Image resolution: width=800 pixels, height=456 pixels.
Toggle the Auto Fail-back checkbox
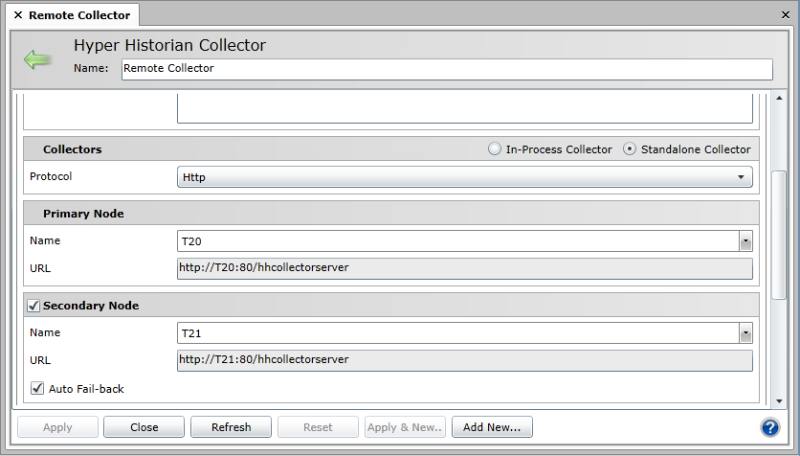click(38, 388)
